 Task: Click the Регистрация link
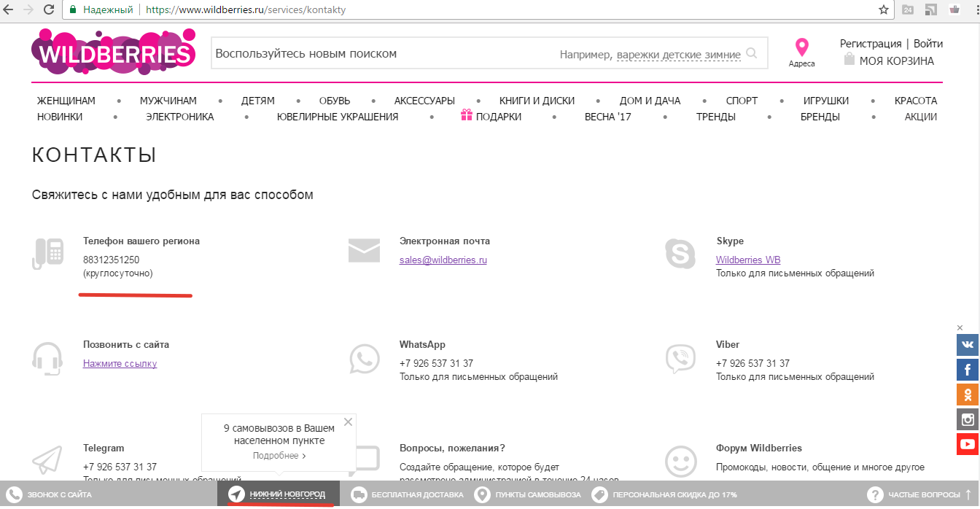click(x=871, y=44)
